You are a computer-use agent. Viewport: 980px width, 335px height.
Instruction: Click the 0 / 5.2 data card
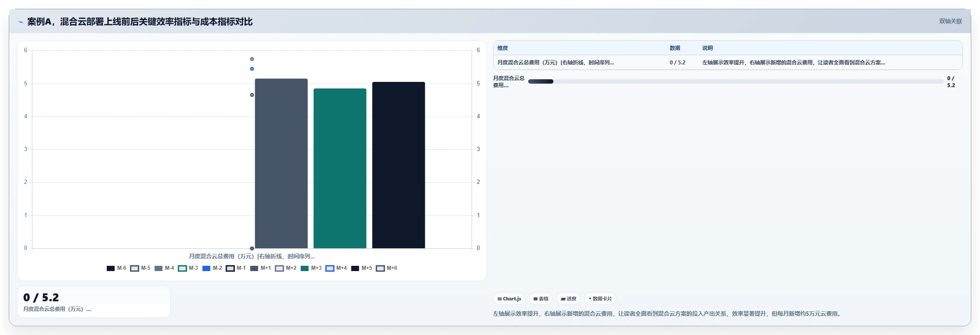click(x=94, y=302)
